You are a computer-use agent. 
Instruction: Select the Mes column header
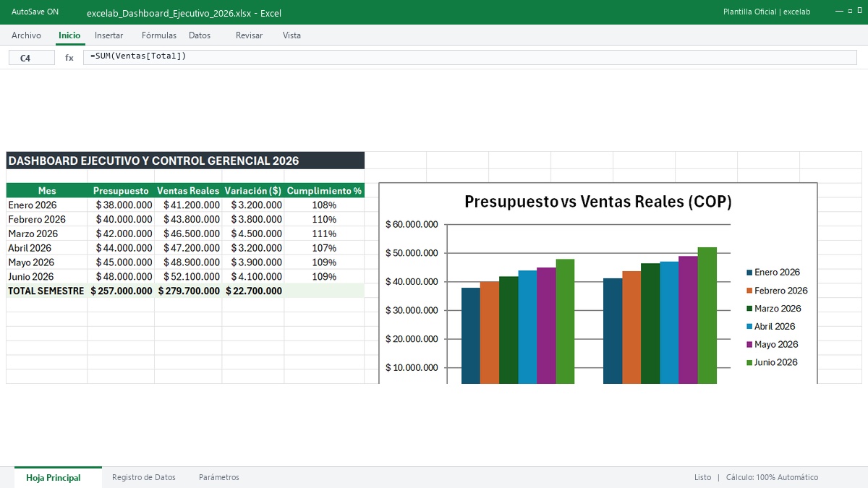(x=47, y=191)
